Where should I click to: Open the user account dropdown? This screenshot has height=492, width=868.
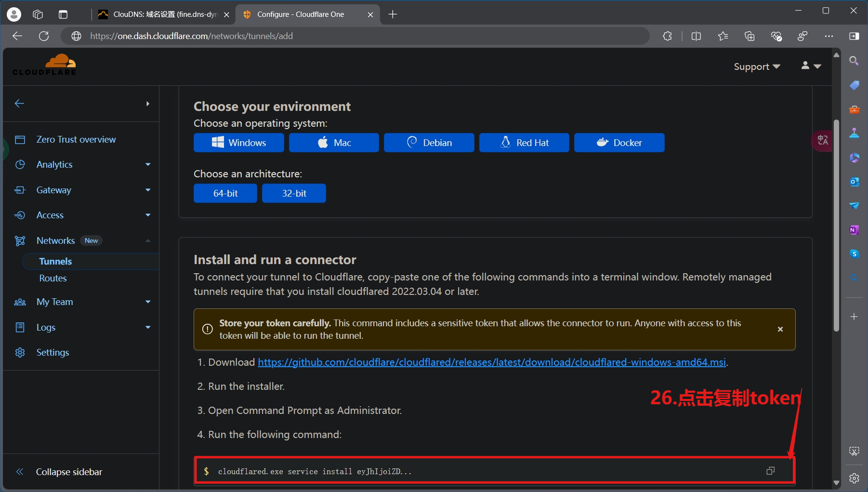(x=811, y=66)
